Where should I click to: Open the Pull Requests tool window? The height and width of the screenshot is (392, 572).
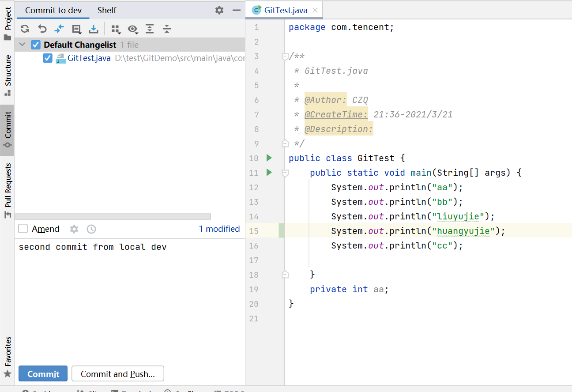tap(8, 191)
